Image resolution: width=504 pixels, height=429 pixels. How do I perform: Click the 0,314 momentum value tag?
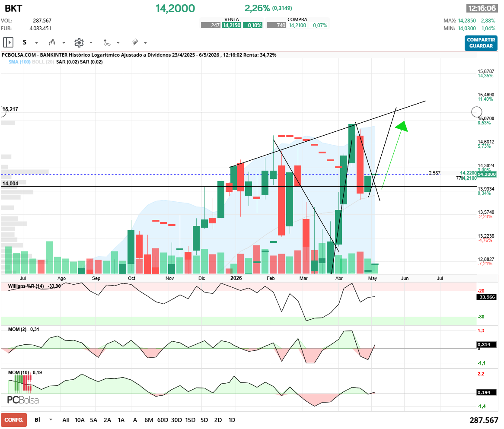pyautogui.click(x=486, y=344)
